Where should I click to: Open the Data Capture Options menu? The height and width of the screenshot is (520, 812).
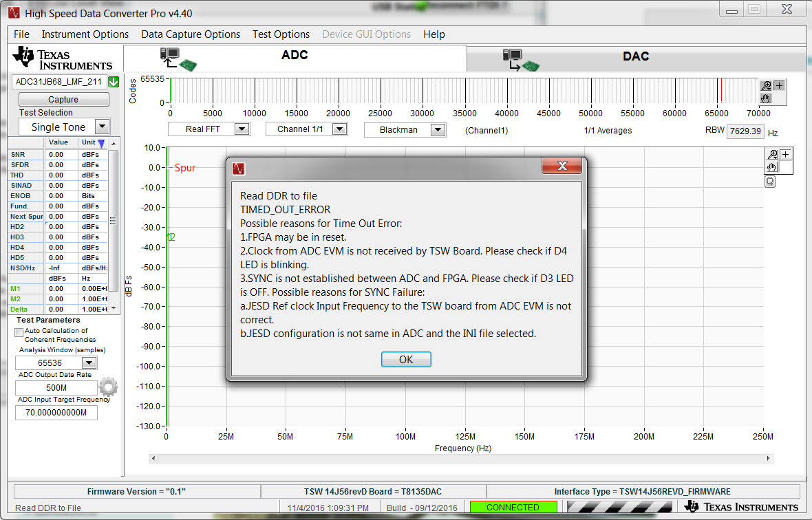(191, 34)
